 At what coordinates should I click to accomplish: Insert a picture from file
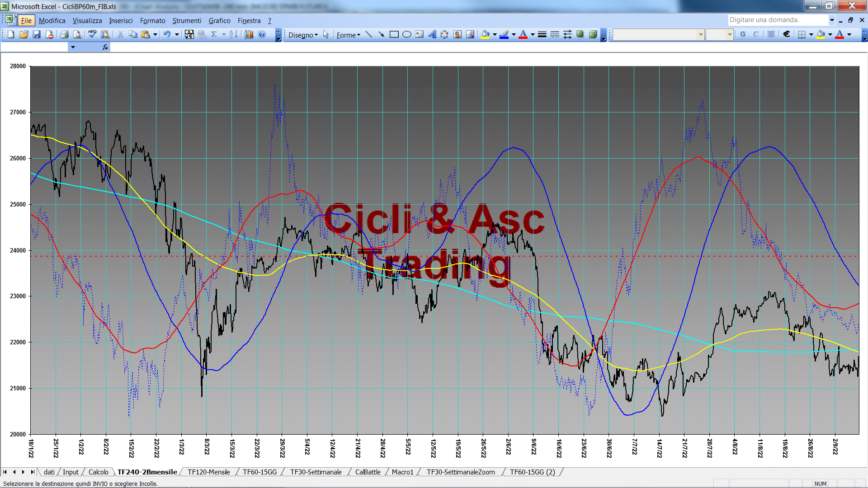pos(470,34)
